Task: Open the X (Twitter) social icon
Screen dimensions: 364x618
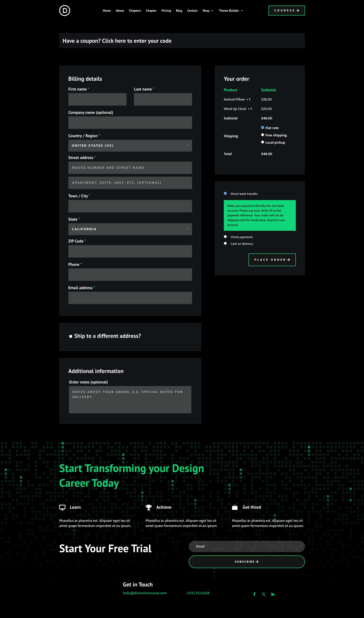Action: coord(263,594)
